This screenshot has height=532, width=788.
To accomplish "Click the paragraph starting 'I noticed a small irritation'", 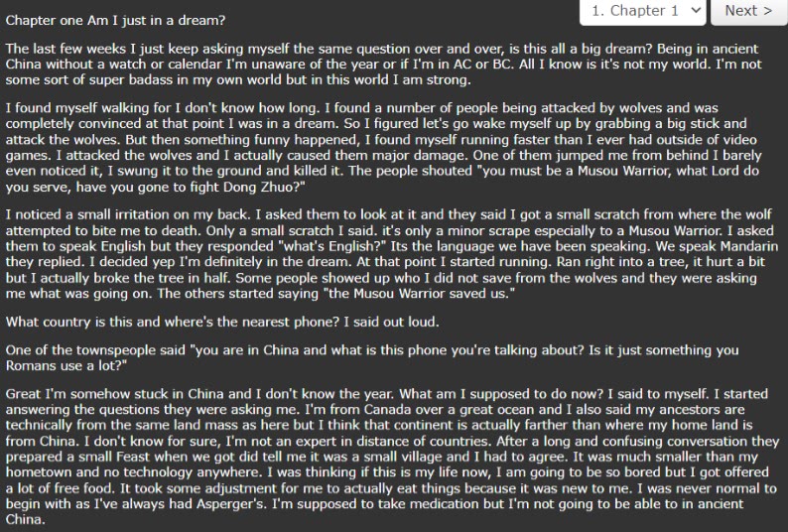I will [x=387, y=252].
